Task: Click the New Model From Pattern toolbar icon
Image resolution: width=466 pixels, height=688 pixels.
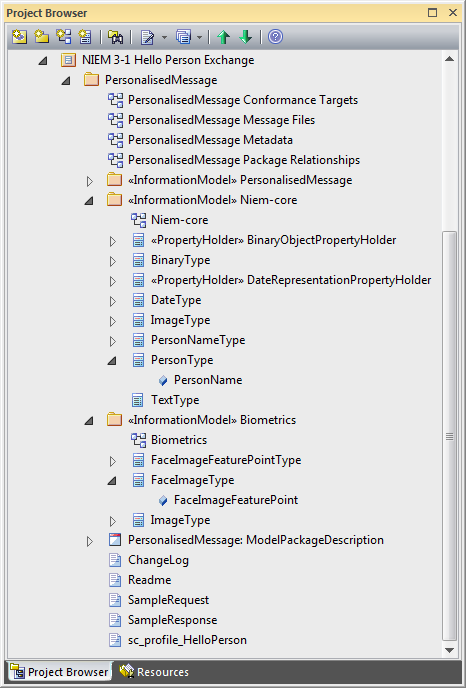Action: coord(19,37)
